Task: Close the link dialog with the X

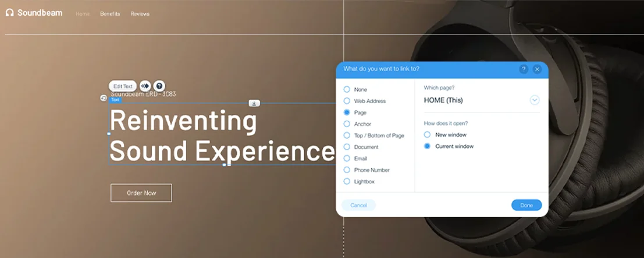Action: pos(537,69)
